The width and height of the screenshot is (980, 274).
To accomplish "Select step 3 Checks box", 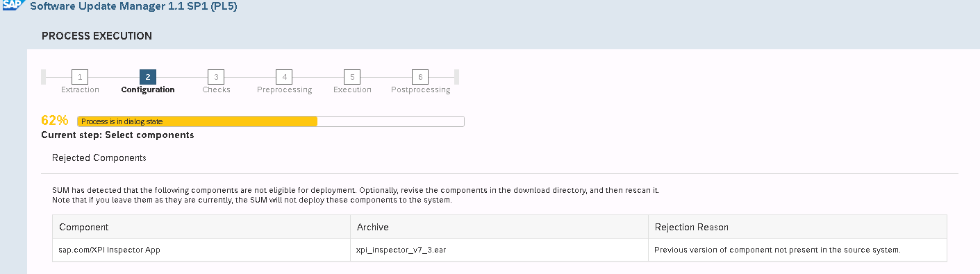I will click(216, 76).
